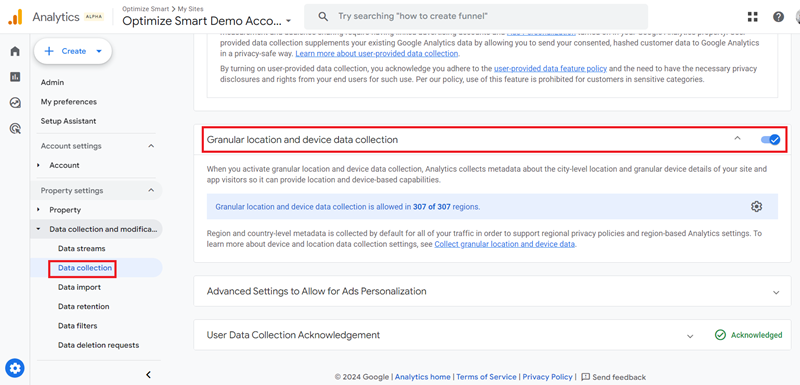Open the Advertising icon in left rail
The width and height of the screenshot is (800, 385).
tap(15, 129)
